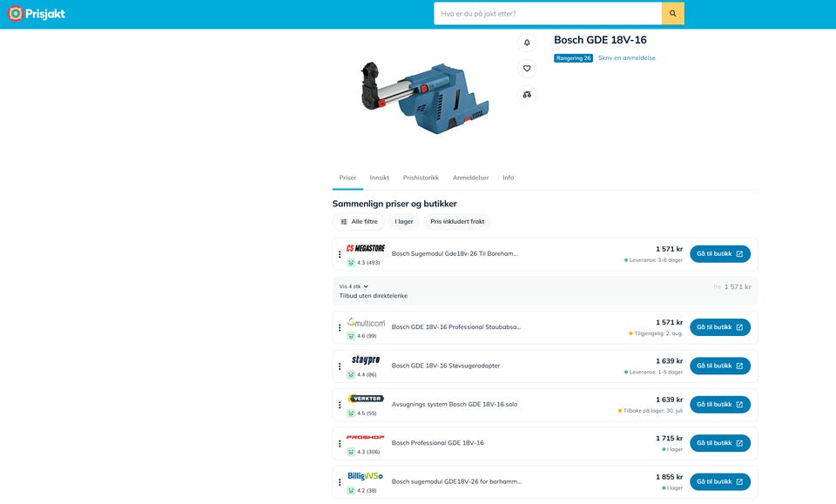
Task: Add product to favorites with heart icon
Action: point(527,68)
